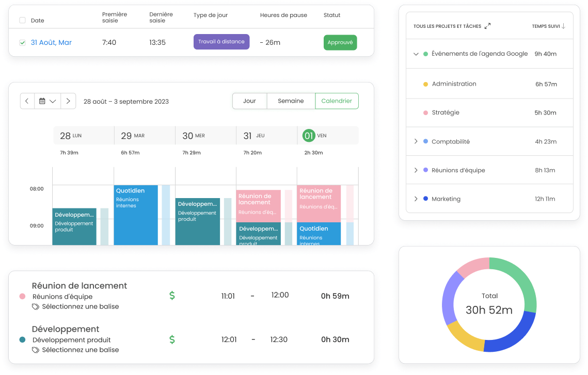The image size is (588, 375).
Task: Click the Réunion de lancement entry title
Action: [x=80, y=285]
